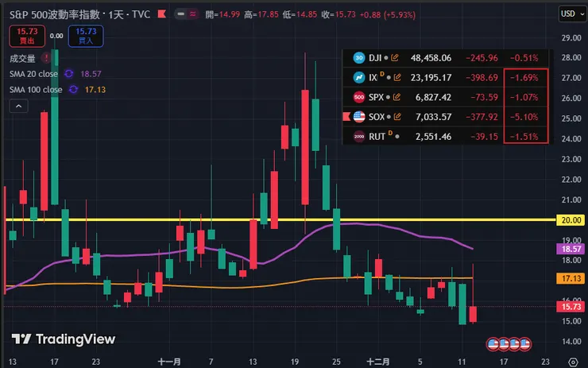Click the RUT 2000 logo
Screen dimensions: 588x368
[x=359, y=137]
